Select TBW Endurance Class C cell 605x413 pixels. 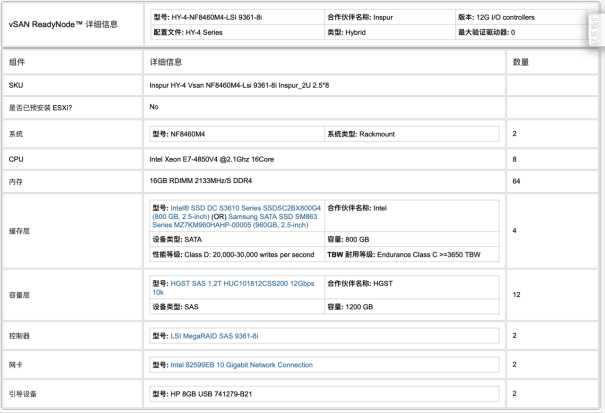[x=412, y=254]
